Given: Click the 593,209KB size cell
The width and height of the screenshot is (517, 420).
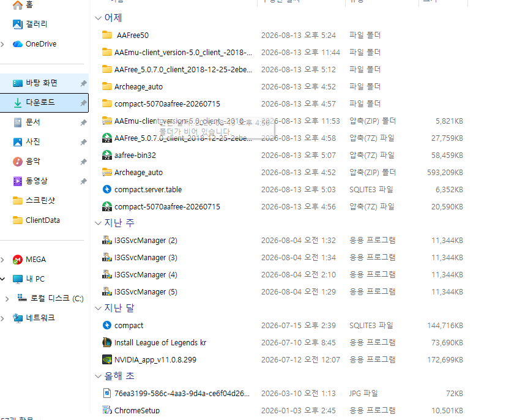Looking at the screenshot, I should pos(445,172).
